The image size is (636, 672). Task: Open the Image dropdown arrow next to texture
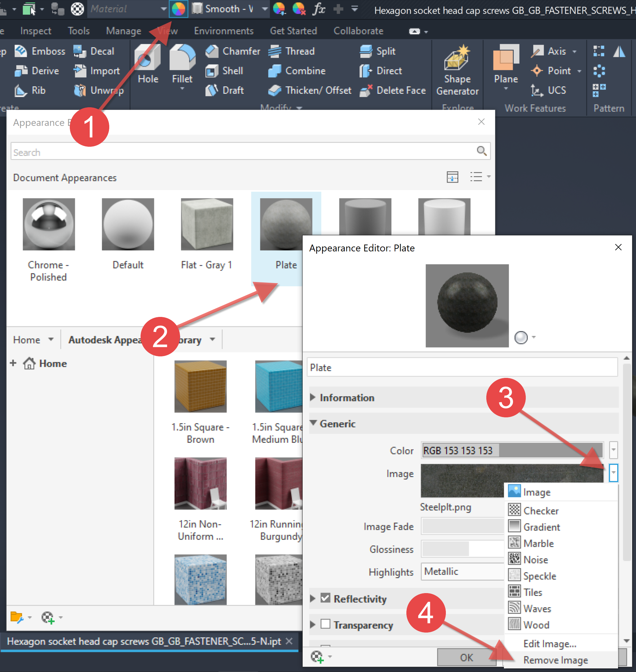[613, 473]
